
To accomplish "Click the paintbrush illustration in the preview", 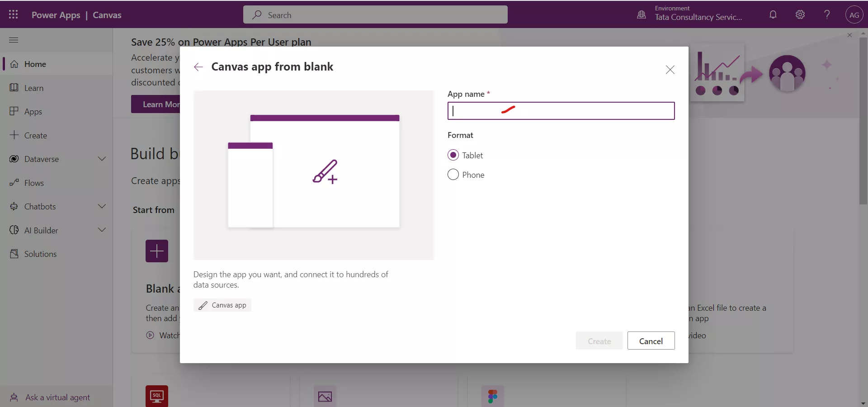I will (x=325, y=172).
